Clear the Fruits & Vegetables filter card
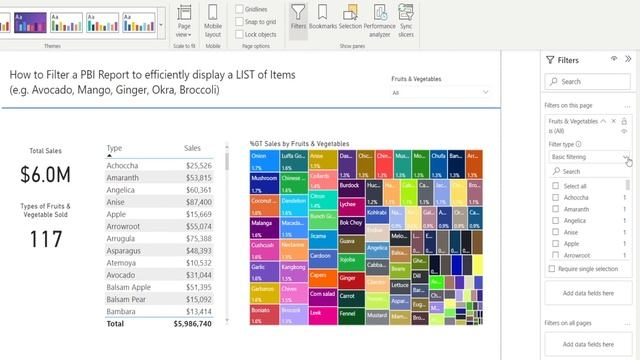 613,121
